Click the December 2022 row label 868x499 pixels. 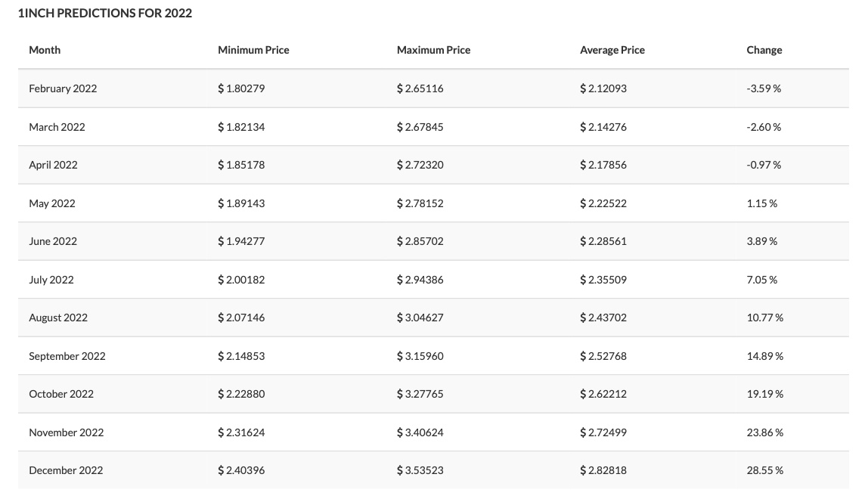(66, 470)
